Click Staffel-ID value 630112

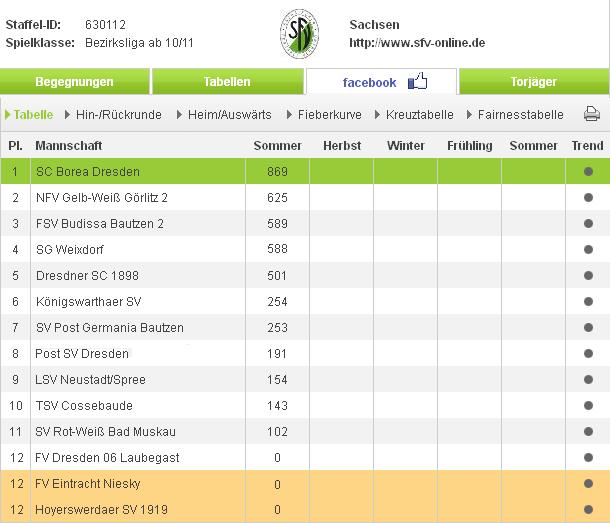pyautogui.click(x=105, y=25)
